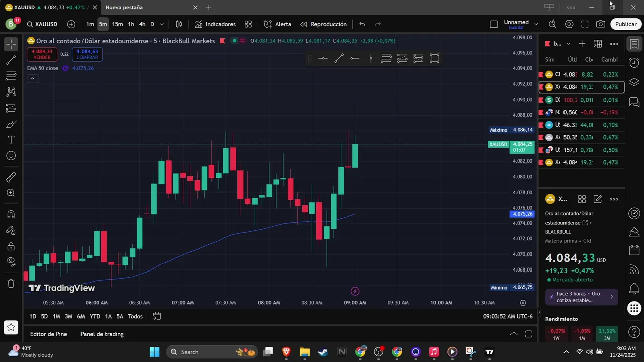The image size is (644, 362).
Task: Select the vertical line tool in floating toolbar
Action: point(371,59)
